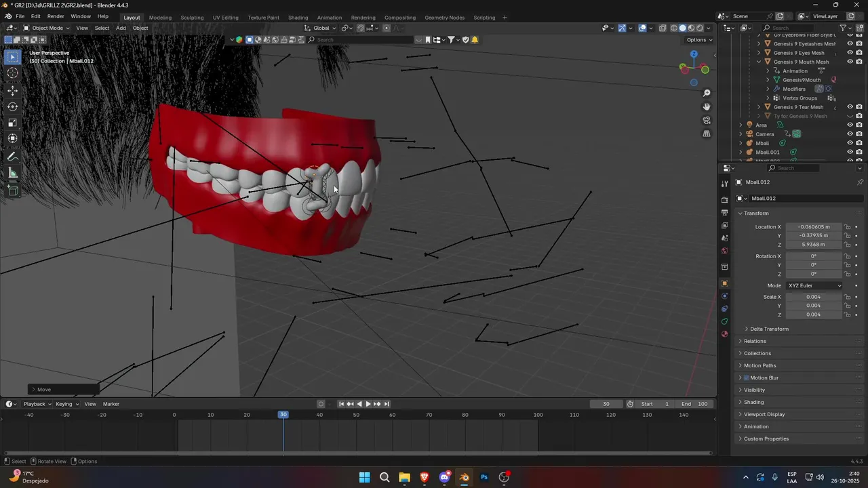Click the zoom view magnifier gizmo
868x488 pixels.
tap(707, 93)
